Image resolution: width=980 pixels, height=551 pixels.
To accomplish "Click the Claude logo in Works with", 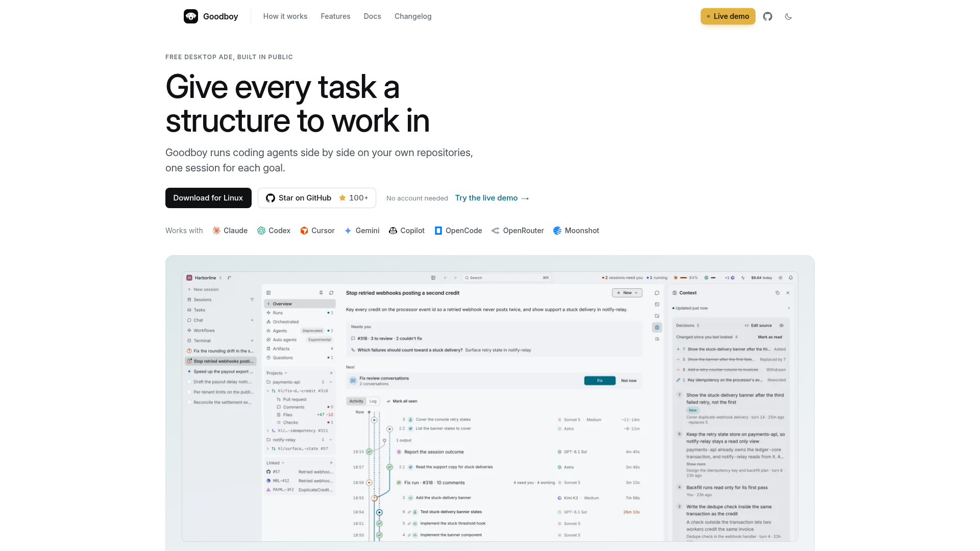I will 216,231.
